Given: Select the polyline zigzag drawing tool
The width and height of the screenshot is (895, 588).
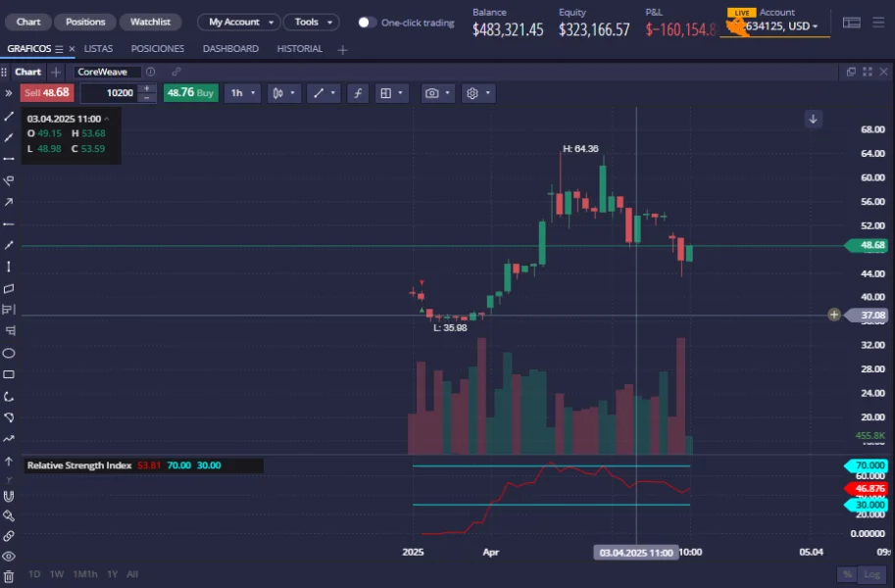Looking at the screenshot, I should tap(9, 439).
